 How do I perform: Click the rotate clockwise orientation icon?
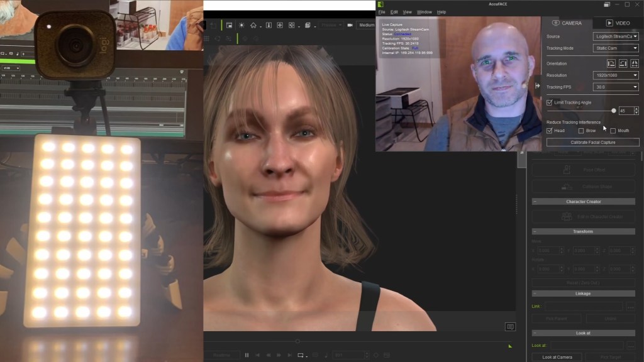click(x=611, y=63)
